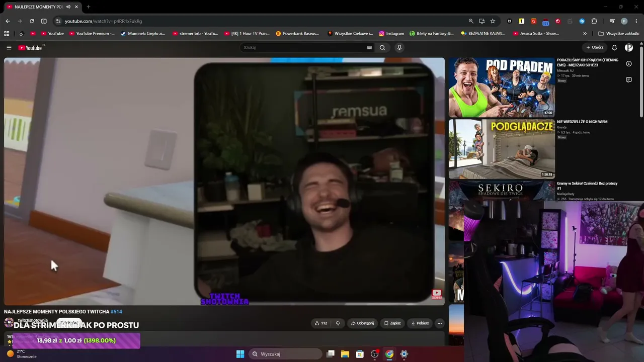Open the black cat extension
Viewport: 644px width, 362px height.
pyautogui.click(x=510, y=21)
